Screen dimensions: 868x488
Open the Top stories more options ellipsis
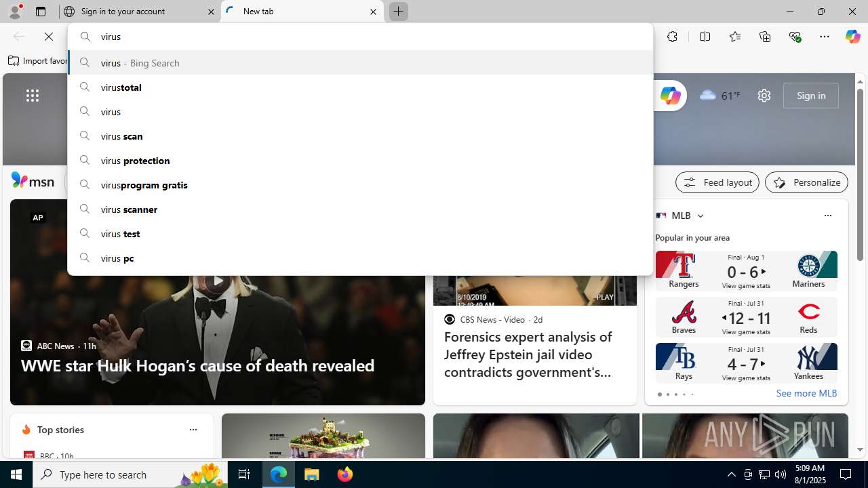(193, 430)
